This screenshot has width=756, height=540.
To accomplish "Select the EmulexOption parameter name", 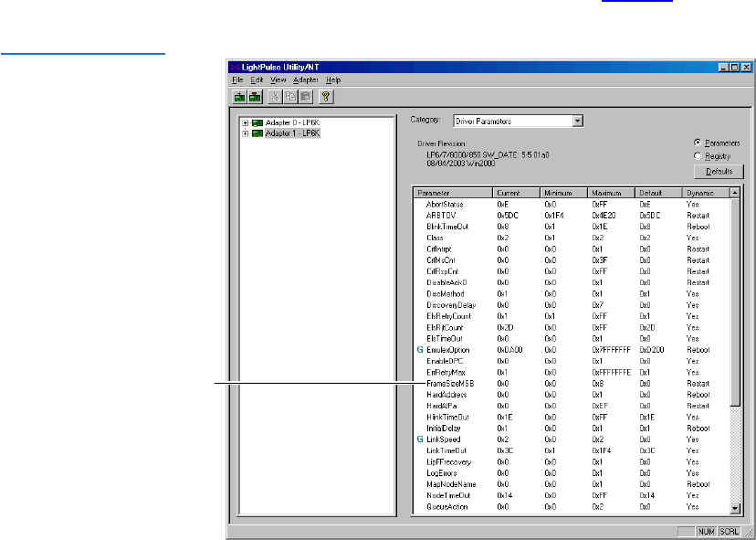I will [x=448, y=350].
